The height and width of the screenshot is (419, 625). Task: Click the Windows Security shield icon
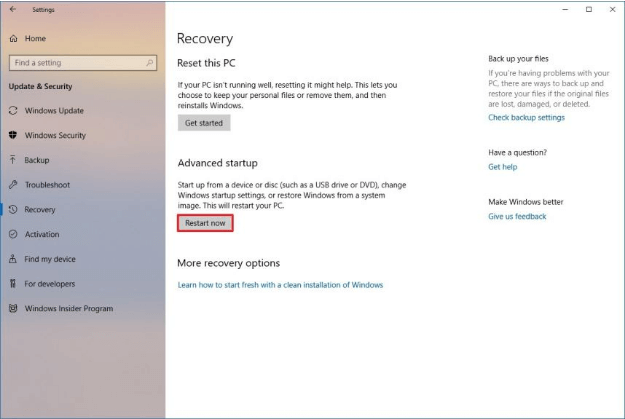(13, 135)
